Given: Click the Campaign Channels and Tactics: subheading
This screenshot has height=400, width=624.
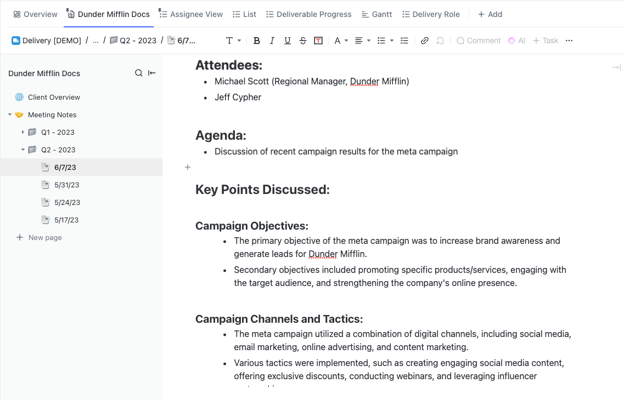Looking at the screenshot, I should click(279, 319).
